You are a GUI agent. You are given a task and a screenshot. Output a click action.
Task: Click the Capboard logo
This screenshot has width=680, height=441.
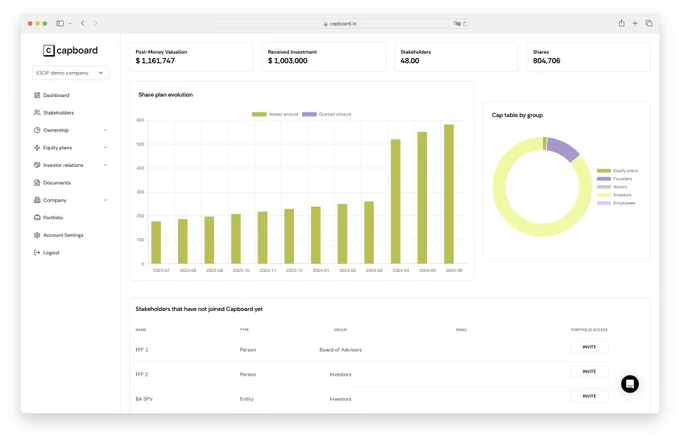(70, 51)
